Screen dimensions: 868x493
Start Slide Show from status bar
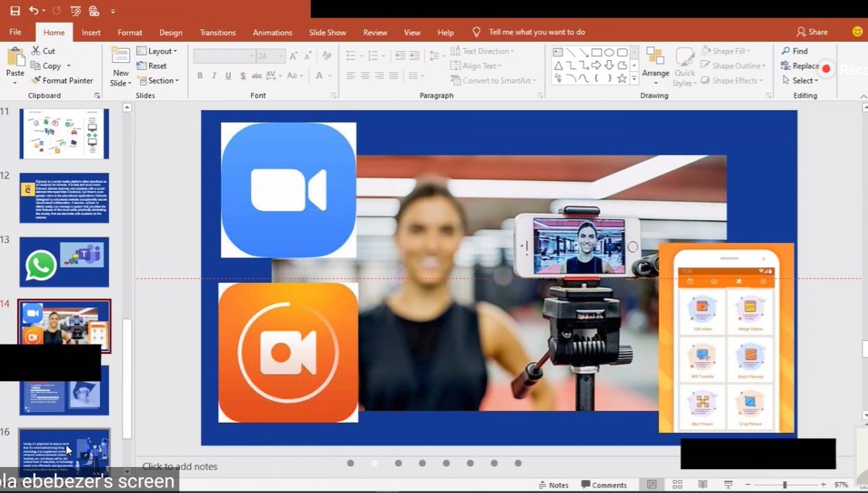(728, 484)
